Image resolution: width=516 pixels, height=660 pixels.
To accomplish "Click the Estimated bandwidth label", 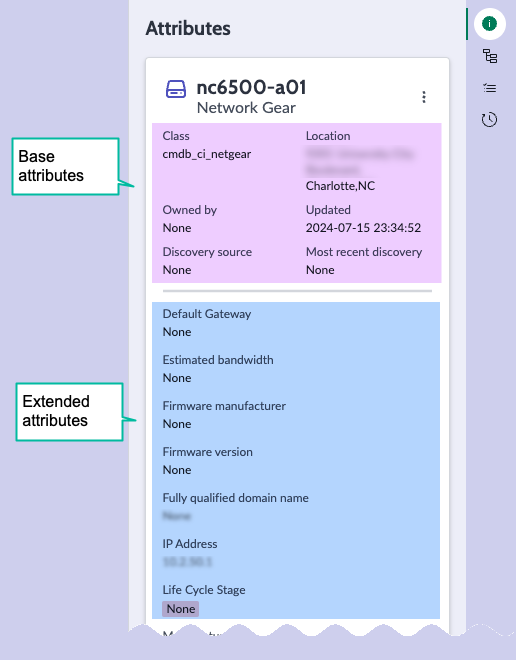I will coord(218,360).
